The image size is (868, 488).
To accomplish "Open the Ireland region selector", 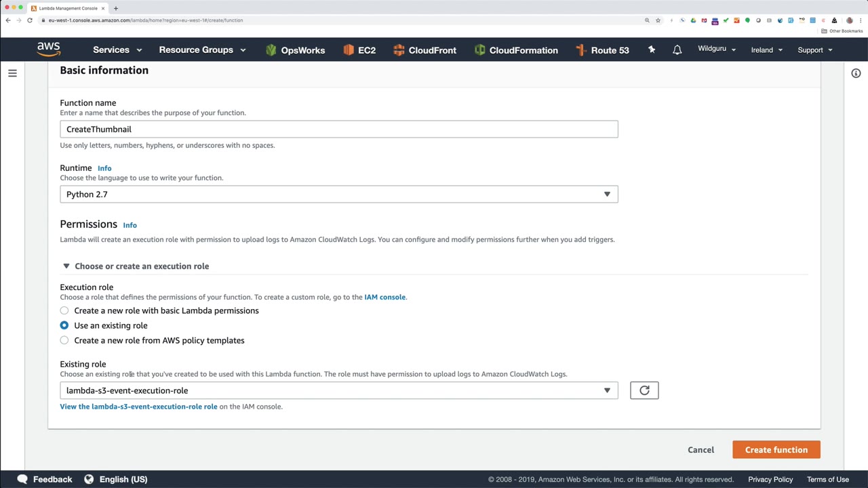I will pos(767,49).
